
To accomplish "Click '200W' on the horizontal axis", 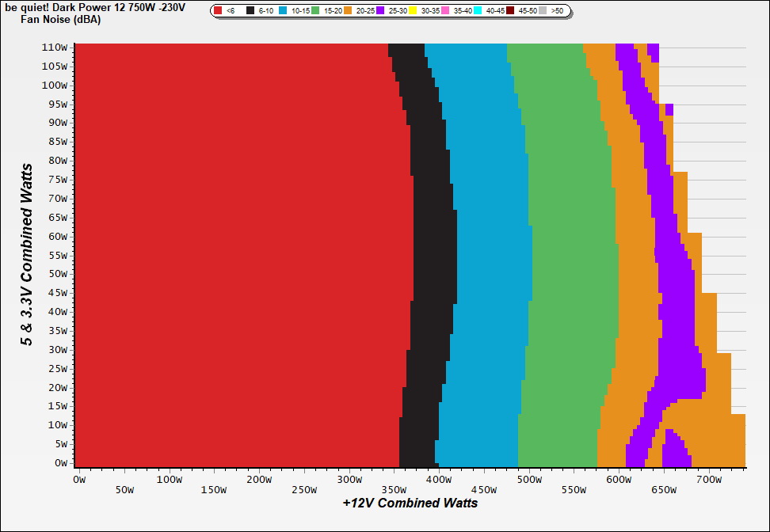I will click(x=259, y=480).
